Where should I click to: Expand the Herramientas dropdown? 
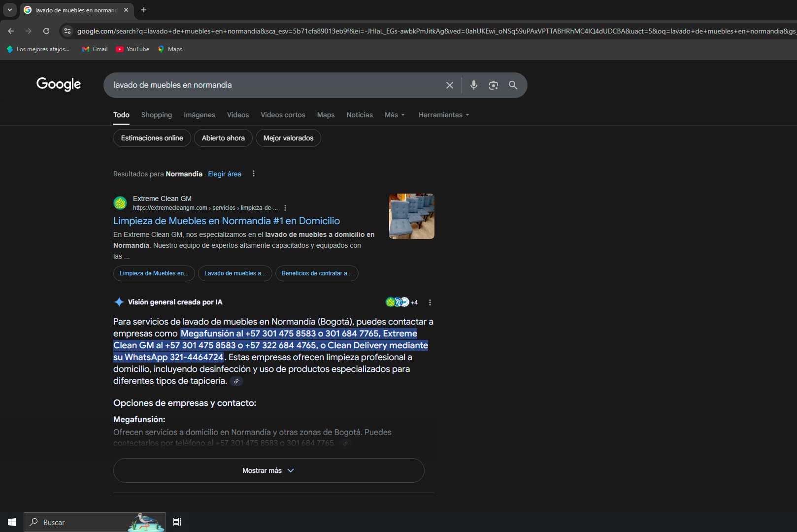444,115
